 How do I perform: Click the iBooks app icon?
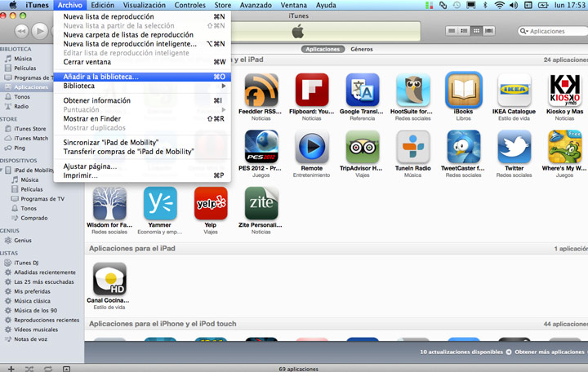pos(463,90)
